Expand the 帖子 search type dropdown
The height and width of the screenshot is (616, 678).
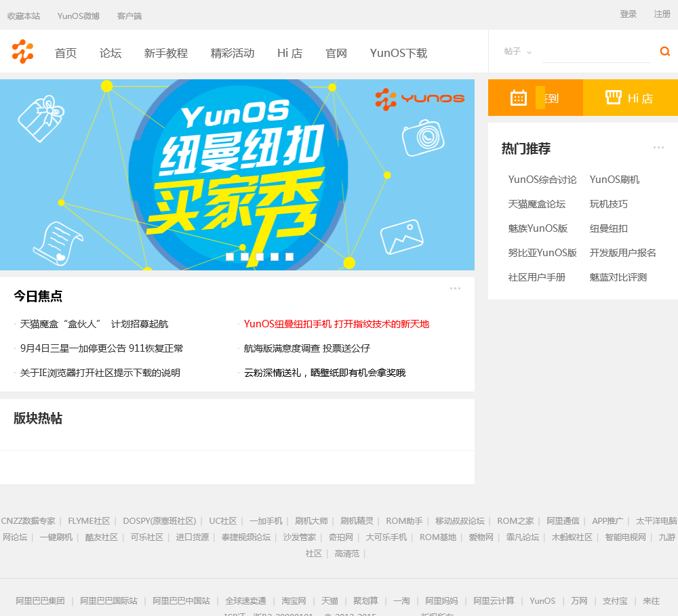517,52
